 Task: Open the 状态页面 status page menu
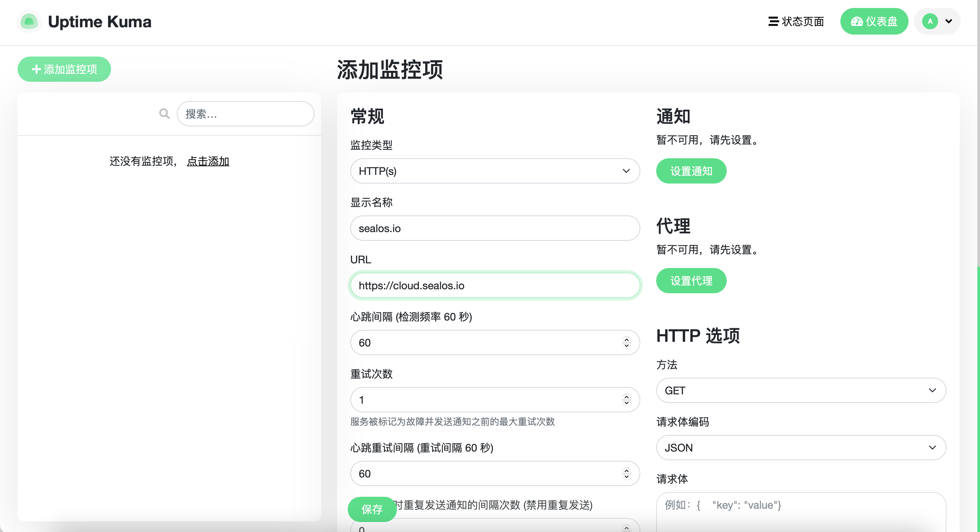tap(796, 21)
